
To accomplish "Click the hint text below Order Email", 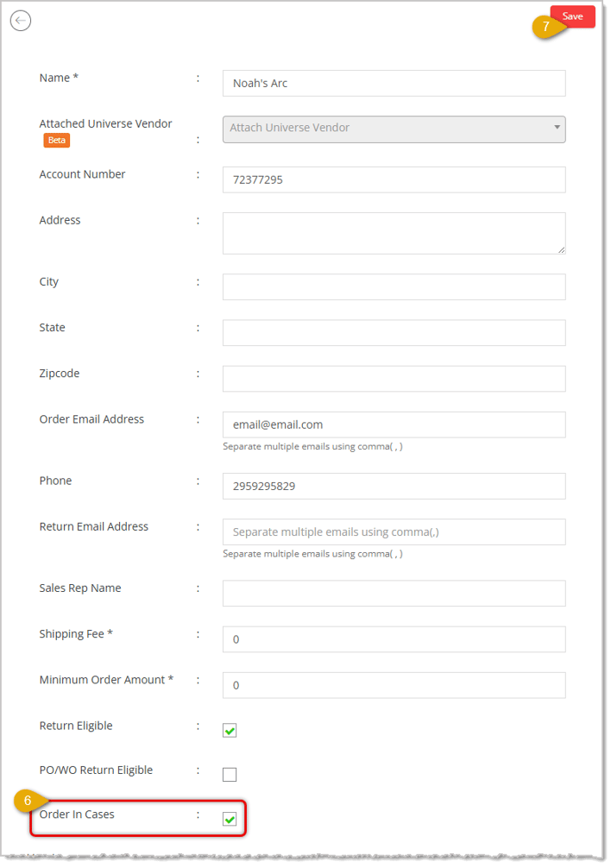I will pos(312,447).
